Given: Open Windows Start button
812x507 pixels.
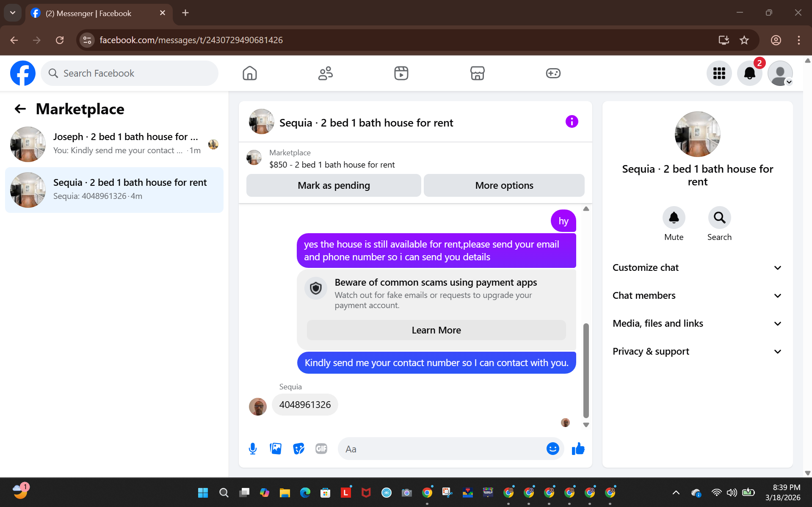Looking at the screenshot, I should pyautogui.click(x=203, y=493).
